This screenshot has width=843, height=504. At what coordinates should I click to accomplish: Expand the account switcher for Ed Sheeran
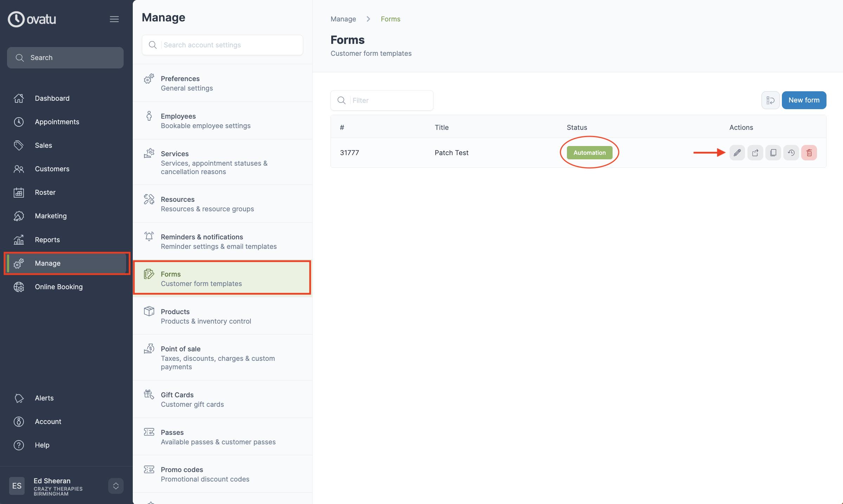[116, 486]
